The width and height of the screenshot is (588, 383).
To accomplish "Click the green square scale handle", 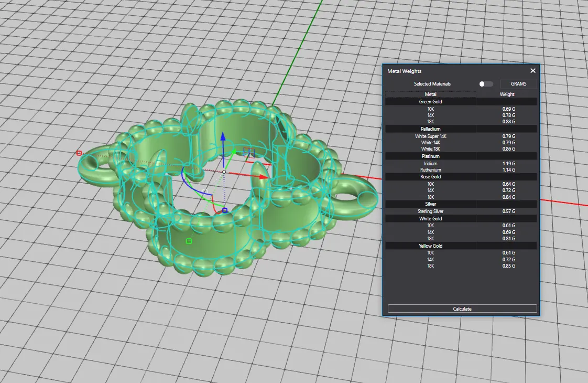I will click(189, 241).
